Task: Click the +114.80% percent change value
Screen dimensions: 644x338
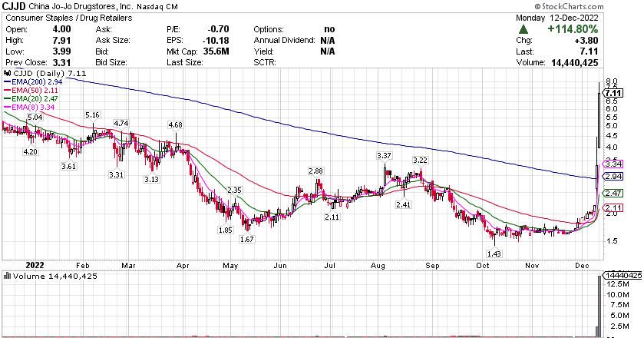Action: [x=573, y=29]
